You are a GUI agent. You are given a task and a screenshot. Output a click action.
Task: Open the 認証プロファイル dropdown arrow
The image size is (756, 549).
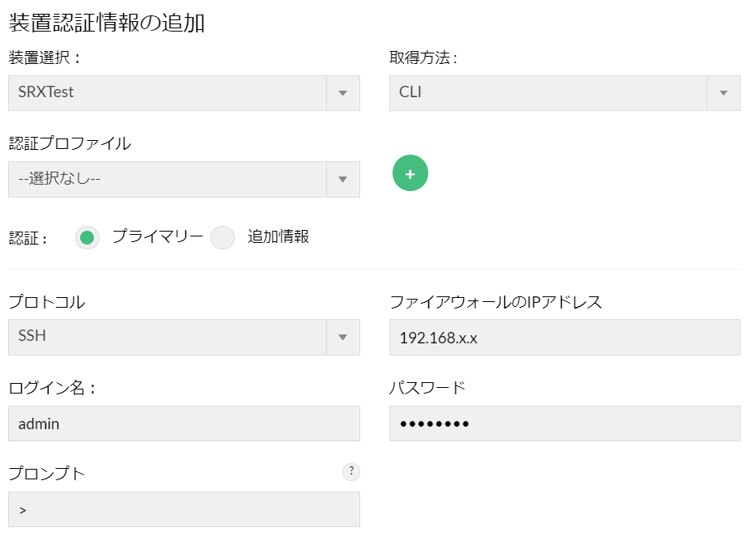[342, 179]
